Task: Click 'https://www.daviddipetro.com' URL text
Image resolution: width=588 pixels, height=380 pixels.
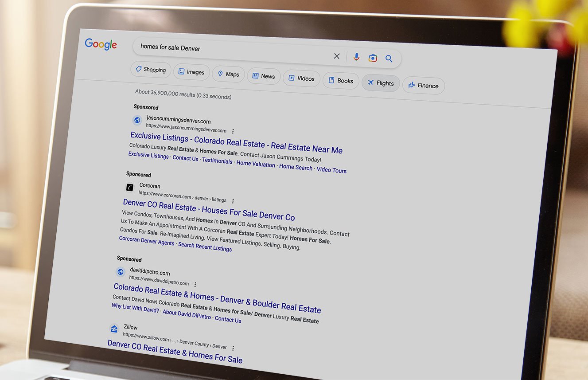Action: pos(159,281)
